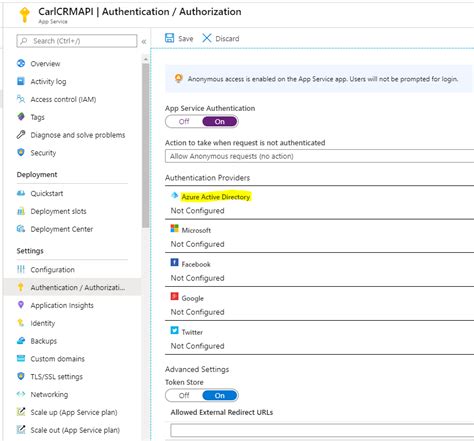Screen dimensions: 474x441
Task: Click the Twitter provider logo icon
Action: click(174, 330)
